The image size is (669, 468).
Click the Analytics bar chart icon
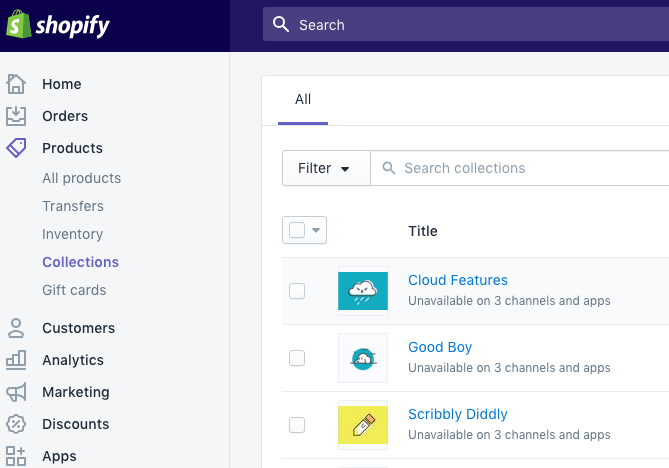pyautogui.click(x=16, y=360)
